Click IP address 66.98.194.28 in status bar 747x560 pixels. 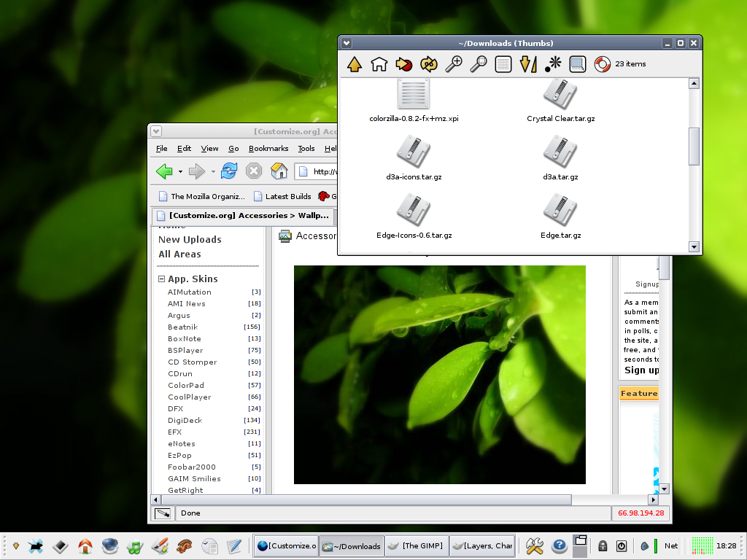640,513
